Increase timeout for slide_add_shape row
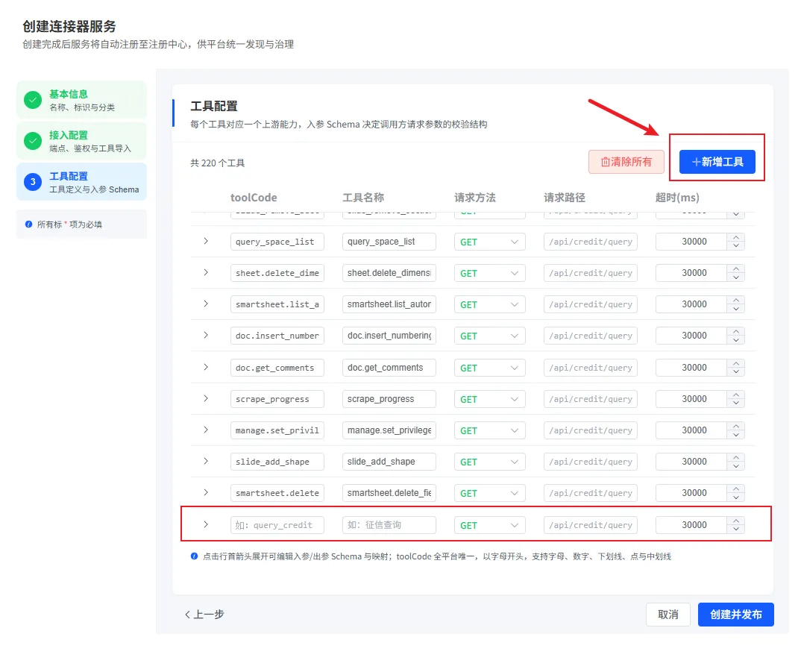The height and width of the screenshot is (672, 801). point(736,457)
